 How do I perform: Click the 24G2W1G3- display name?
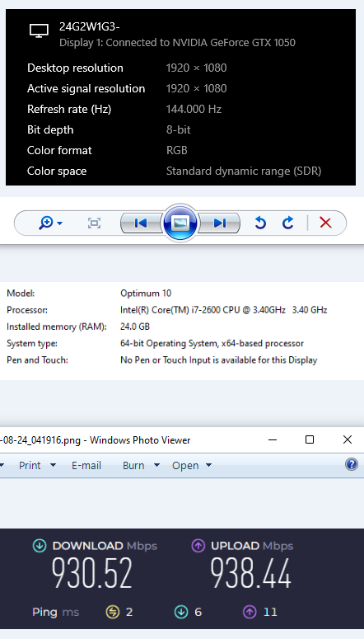click(90, 27)
